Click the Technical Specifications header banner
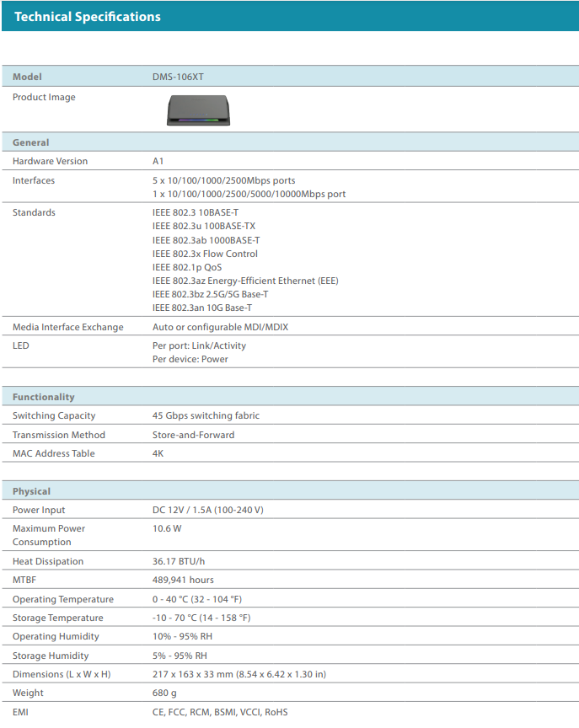Viewport: 579px width, 728px height. pos(88,16)
